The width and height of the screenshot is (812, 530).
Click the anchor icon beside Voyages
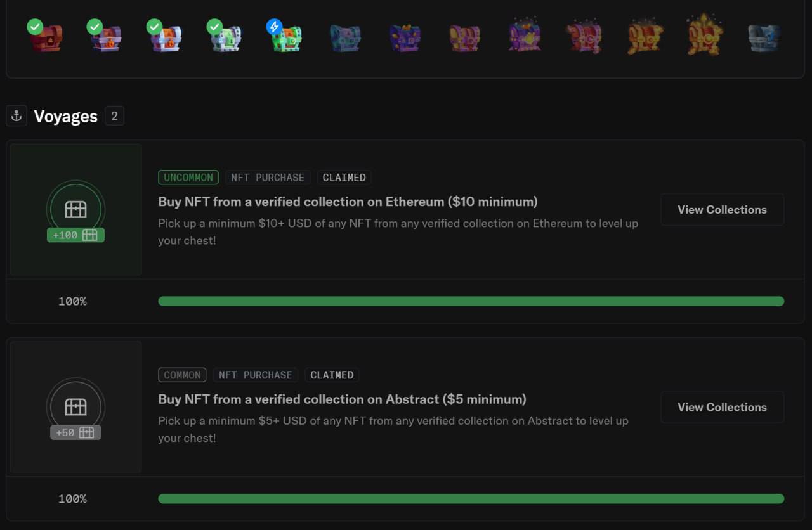[x=17, y=116]
